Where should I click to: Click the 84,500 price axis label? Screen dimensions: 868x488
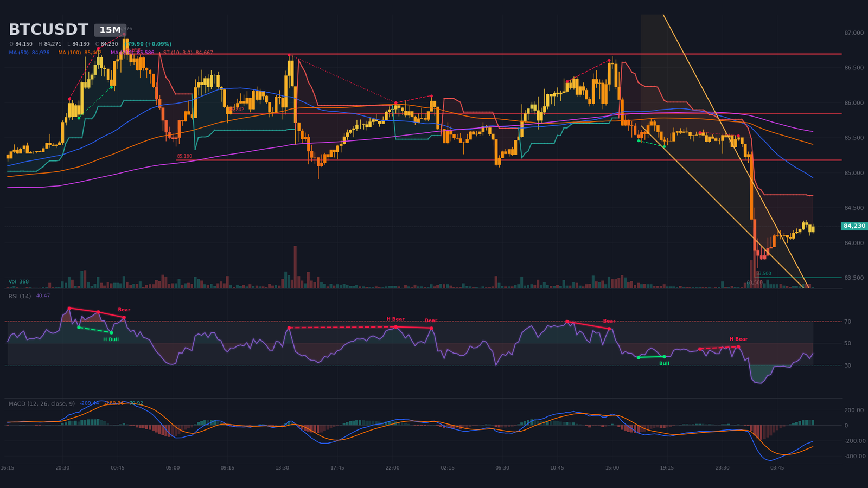pos(854,208)
